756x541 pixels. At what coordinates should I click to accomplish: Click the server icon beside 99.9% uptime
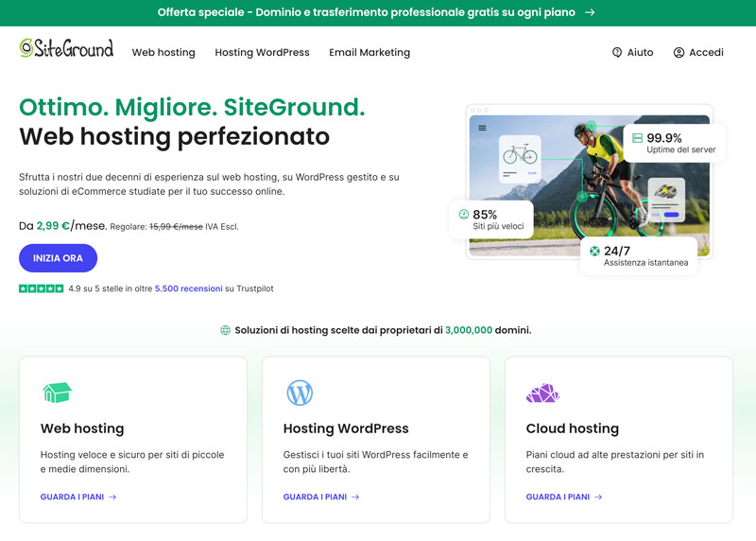[x=637, y=138]
